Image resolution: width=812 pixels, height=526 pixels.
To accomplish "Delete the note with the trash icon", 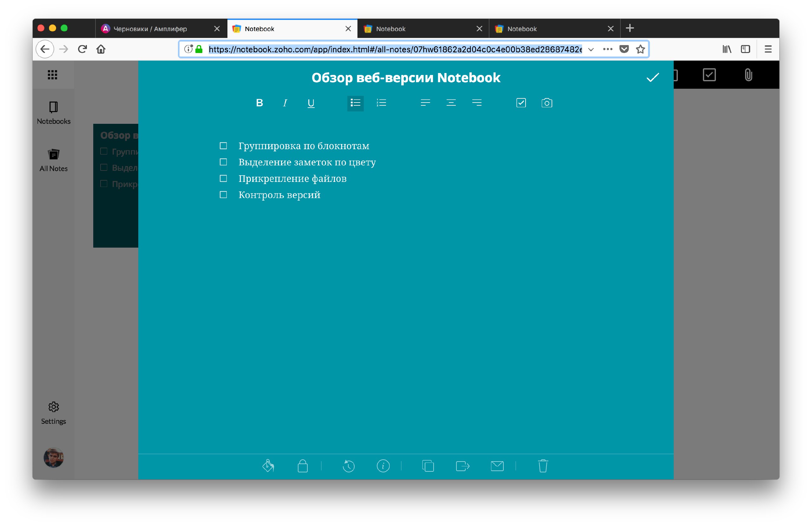I will coord(543,466).
